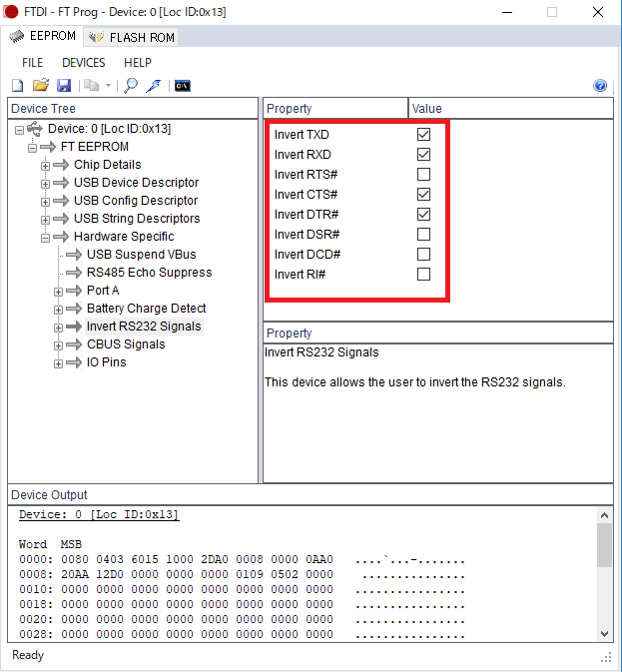This screenshot has height=672, width=622.
Task: Enable the Invert DSR# checkbox
Action: tap(423, 235)
